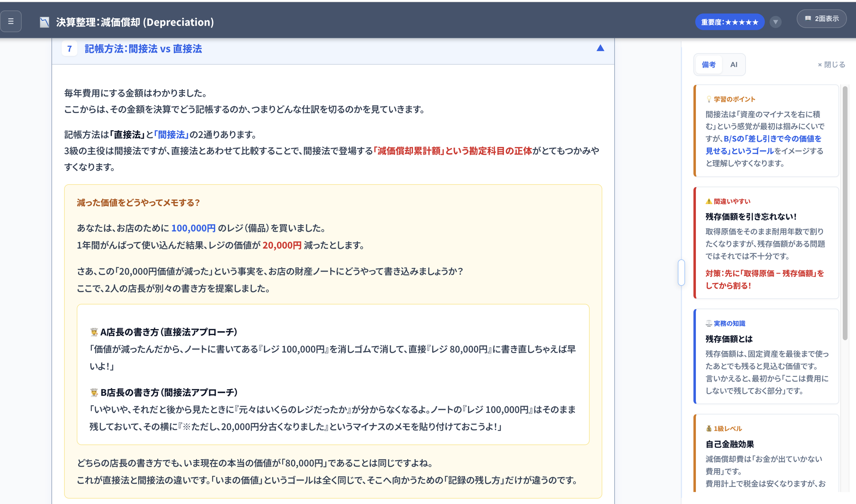The image size is (856, 504).
Task: Click the panel divider resize handle
Action: [681, 272]
